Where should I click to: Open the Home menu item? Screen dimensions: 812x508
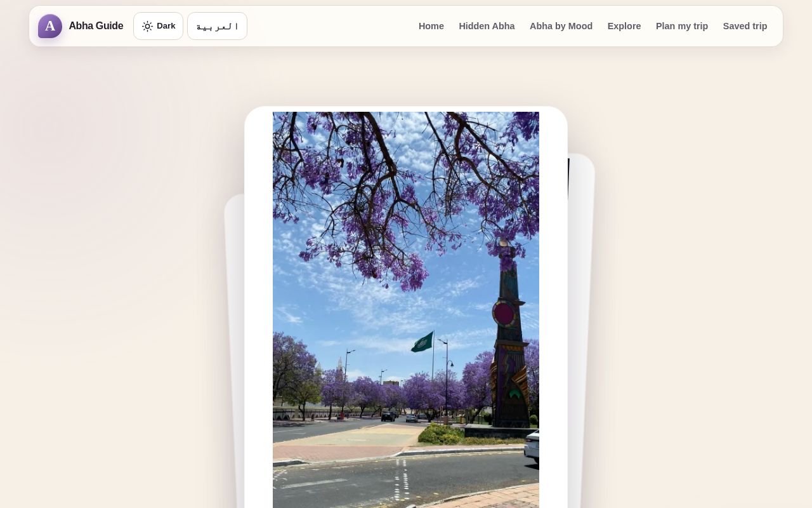coord(431,26)
